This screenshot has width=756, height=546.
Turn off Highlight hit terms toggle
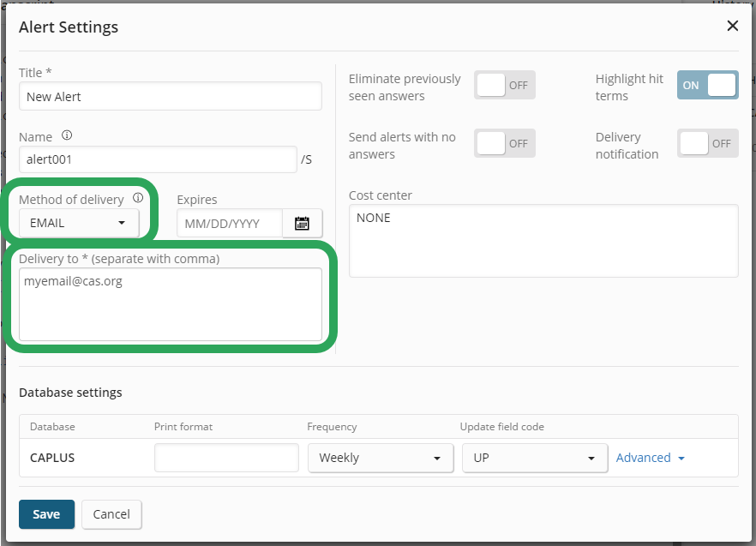(707, 86)
